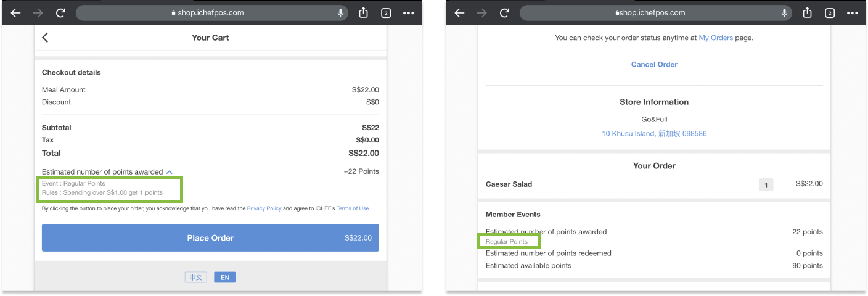Open the tab switcher in the right browser
The width and height of the screenshot is (868, 296).
pos(830,13)
